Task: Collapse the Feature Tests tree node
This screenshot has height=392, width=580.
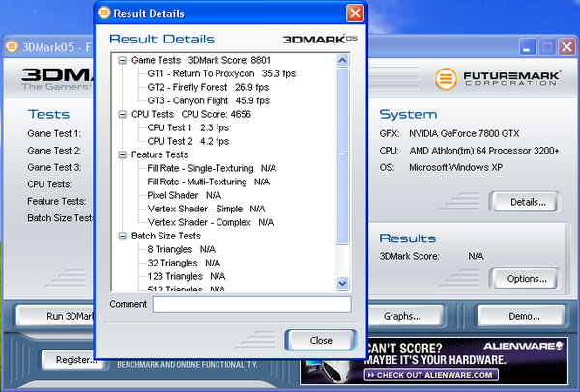Action: point(122,154)
